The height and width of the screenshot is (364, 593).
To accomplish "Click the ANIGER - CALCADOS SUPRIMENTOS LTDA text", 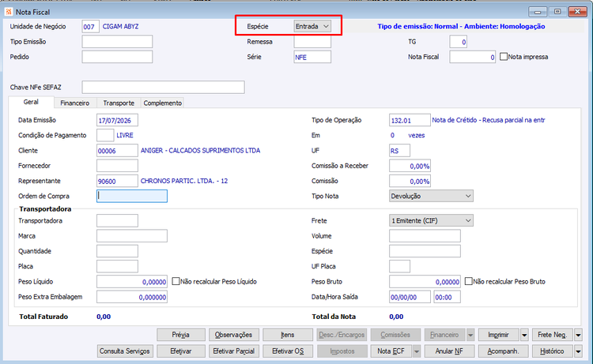I will (x=201, y=150).
